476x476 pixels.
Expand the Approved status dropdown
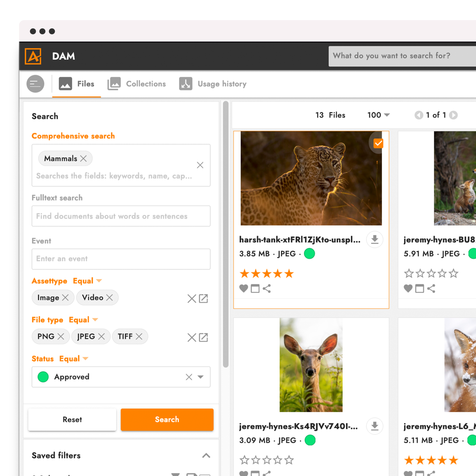pyautogui.click(x=201, y=377)
